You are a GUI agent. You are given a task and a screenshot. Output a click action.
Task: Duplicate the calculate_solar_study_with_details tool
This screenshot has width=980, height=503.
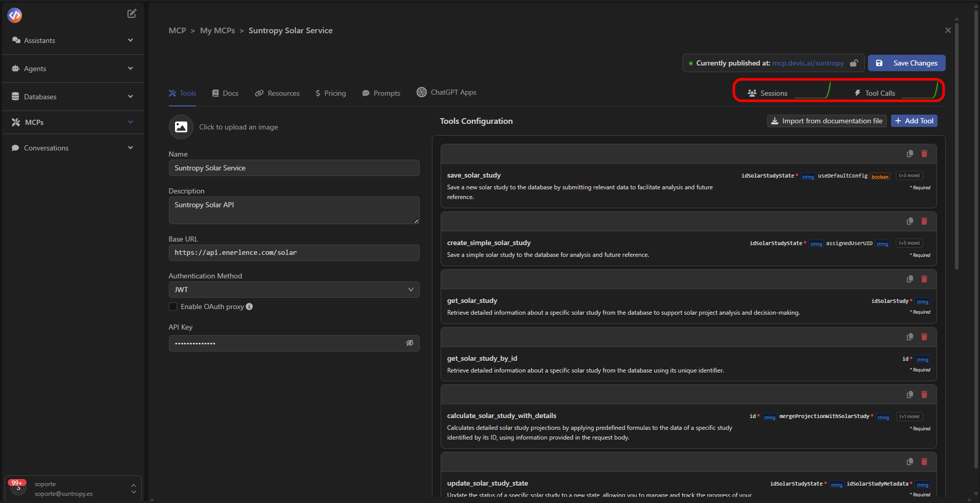click(x=909, y=395)
